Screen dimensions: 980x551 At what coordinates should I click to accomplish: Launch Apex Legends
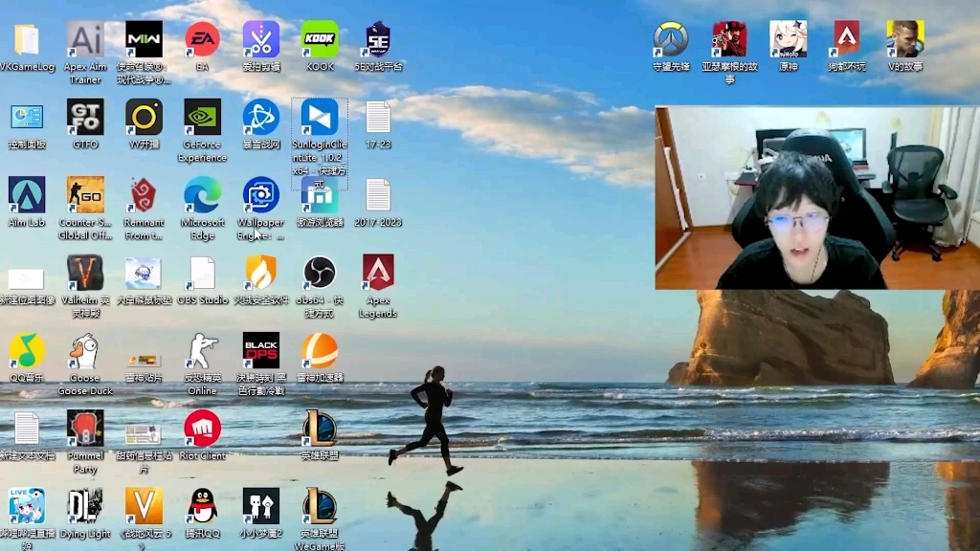tap(378, 273)
